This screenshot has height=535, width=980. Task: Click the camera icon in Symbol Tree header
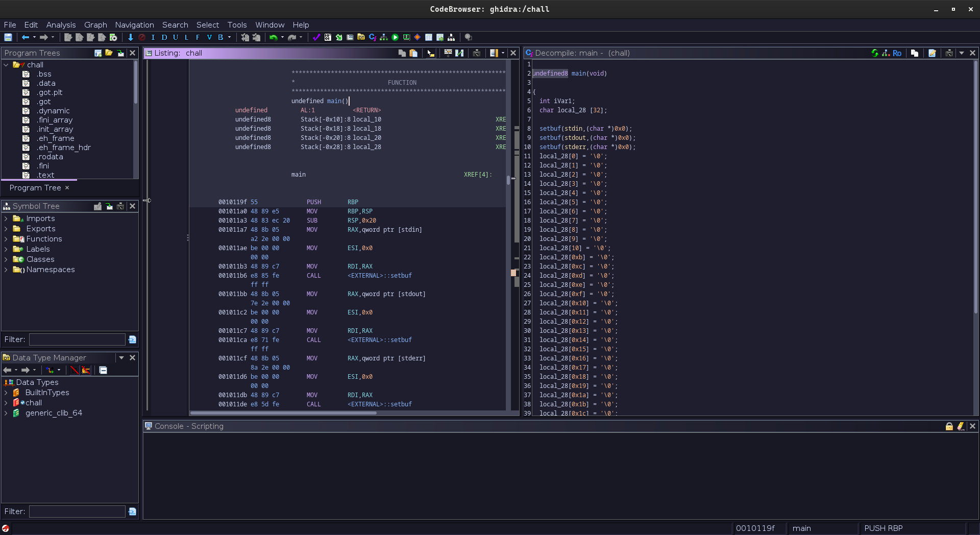(x=120, y=206)
